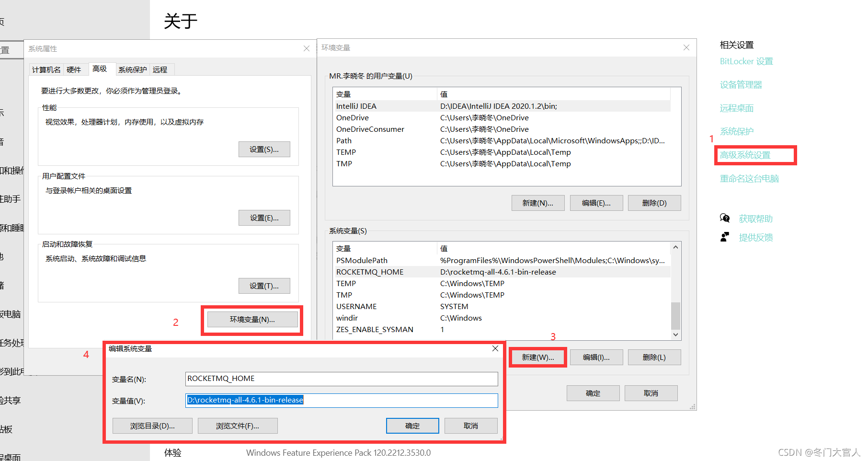Click 取消 in 环境变量 window
The width and height of the screenshot is (868, 461).
[651, 393]
